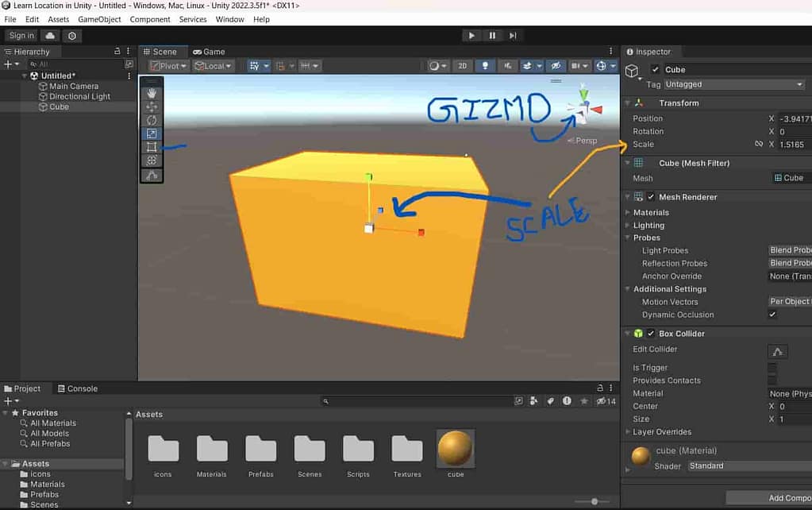Viewport: 812px width, 510px height.
Task: Toggle the Scene view lighting bulb
Action: (485, 66)
